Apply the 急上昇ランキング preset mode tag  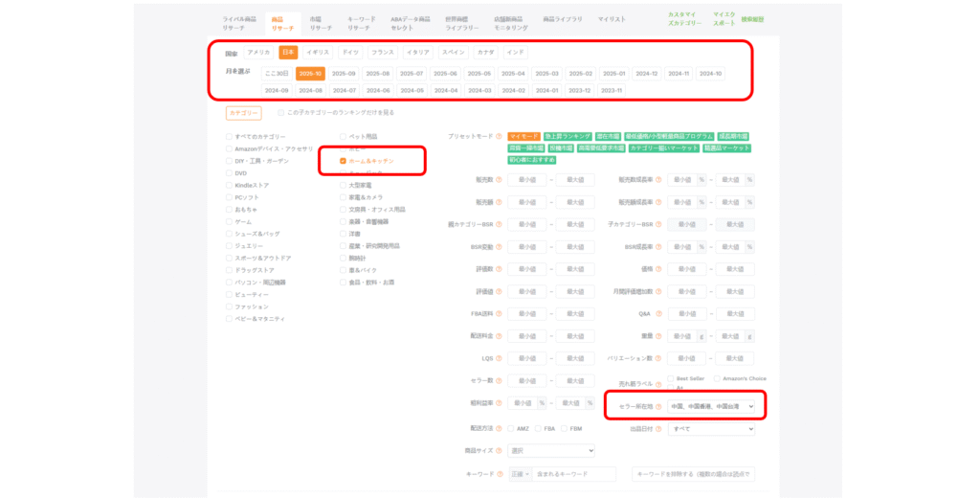click(567, 137)
